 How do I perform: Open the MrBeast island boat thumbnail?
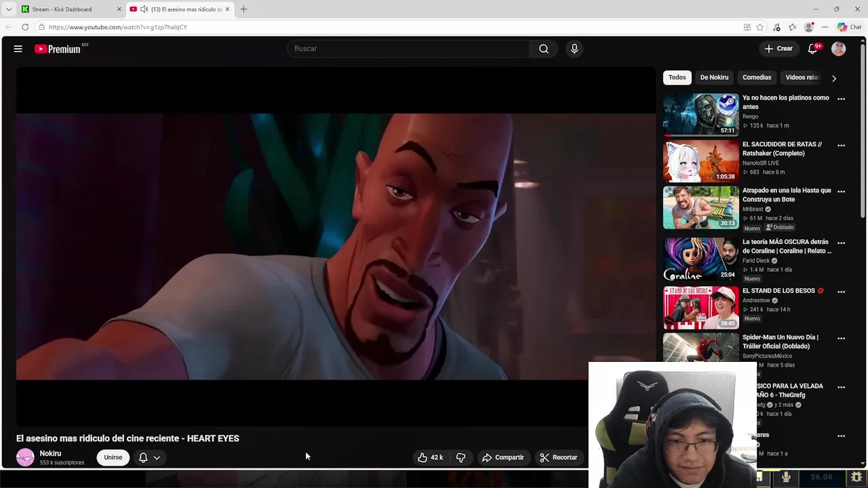click(x=701, y=207)
